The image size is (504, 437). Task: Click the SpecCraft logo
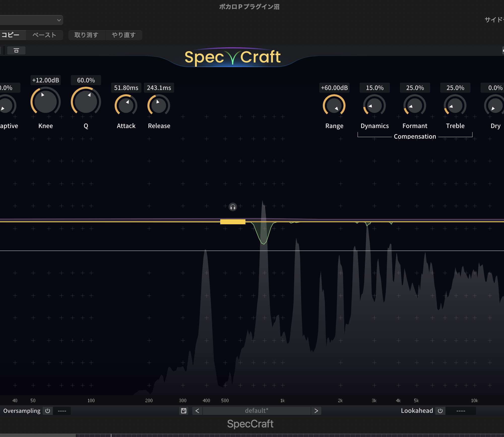pos(233,57)
